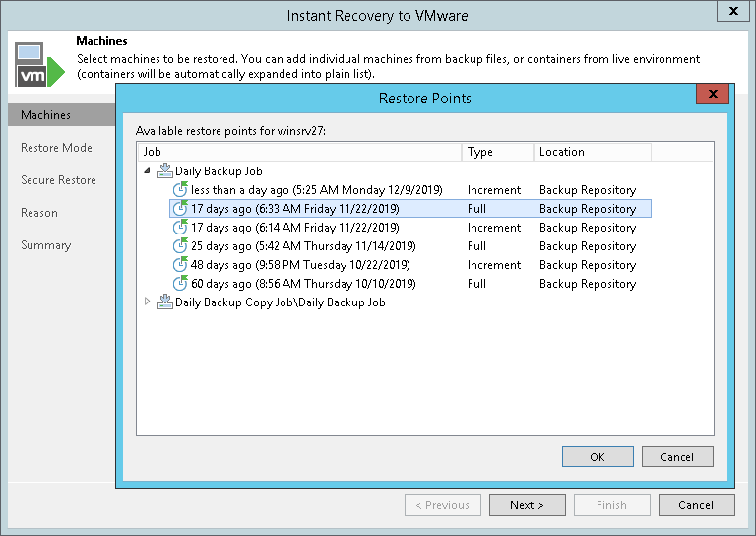Click the restore point icon for 12/9/2019
The height and width of the screenshot is (536, 756).
180,190
